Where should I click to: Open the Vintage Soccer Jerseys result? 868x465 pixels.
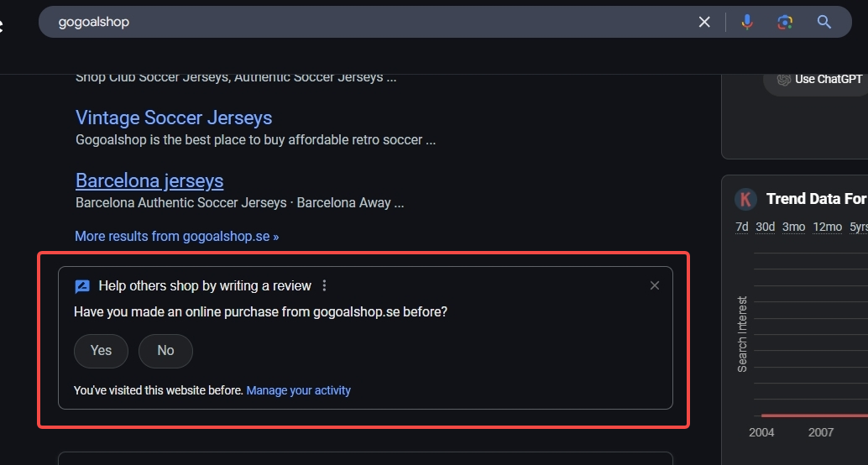(174, 118)
